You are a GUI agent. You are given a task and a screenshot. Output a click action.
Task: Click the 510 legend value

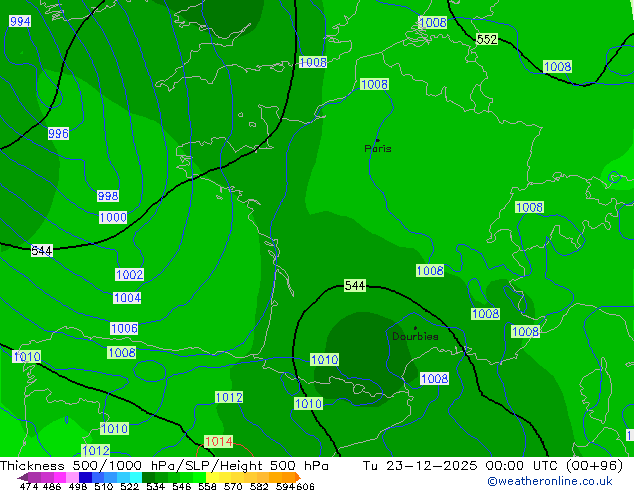pyautogui.click(x=104, y=486)
